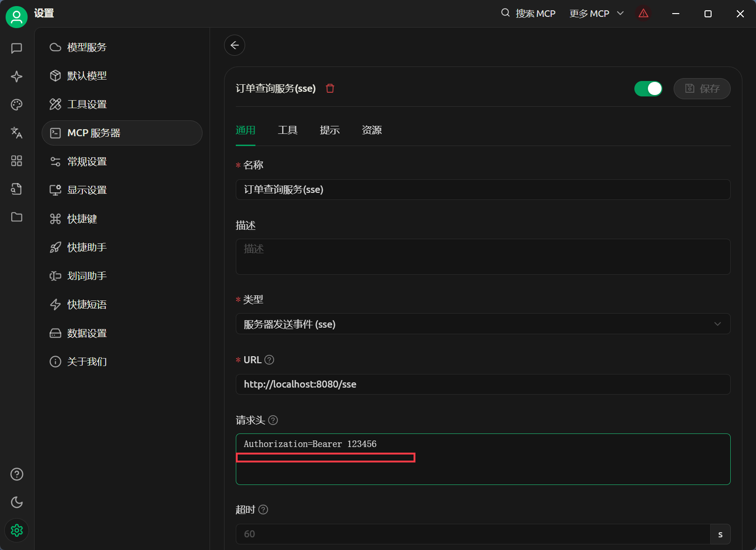Screen dimensions: 756x550
Task: Expand the 类型 dropdown
Action: (x=482, y=324)
